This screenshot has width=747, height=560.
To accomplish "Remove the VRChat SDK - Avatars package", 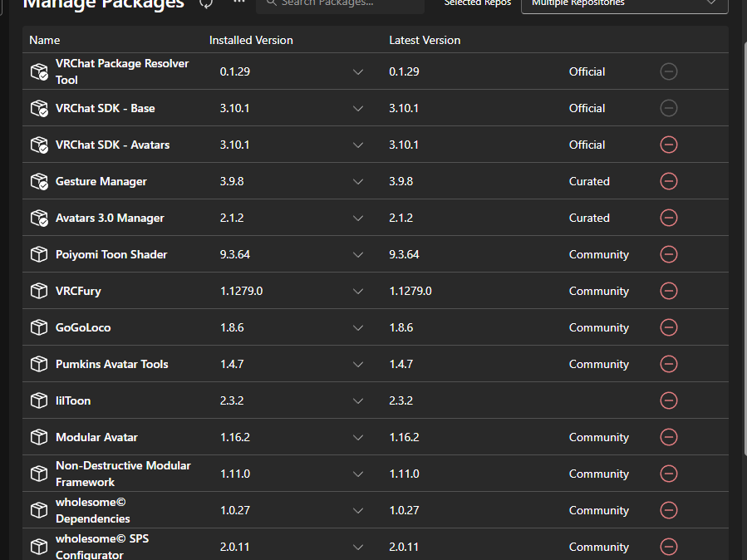I will click(668, 145).
